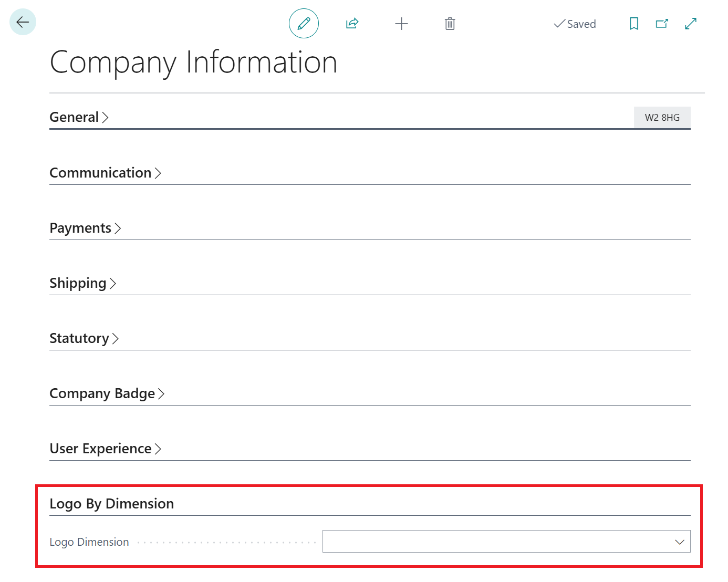This screenshot has height=582, width=728.
Task: Open the share icon
Action: [x=352, y=24]
